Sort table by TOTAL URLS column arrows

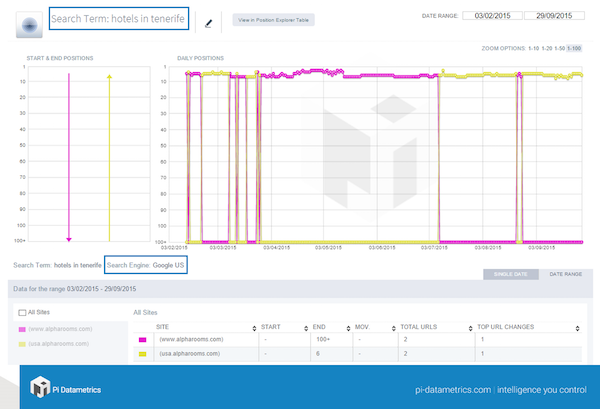pos(470,328)
